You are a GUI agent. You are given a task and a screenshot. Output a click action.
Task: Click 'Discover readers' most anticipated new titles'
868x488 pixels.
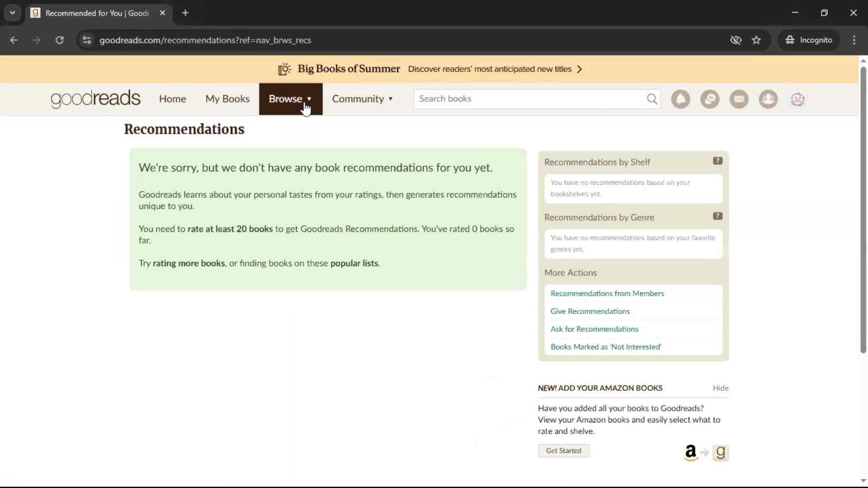point(490,69)
